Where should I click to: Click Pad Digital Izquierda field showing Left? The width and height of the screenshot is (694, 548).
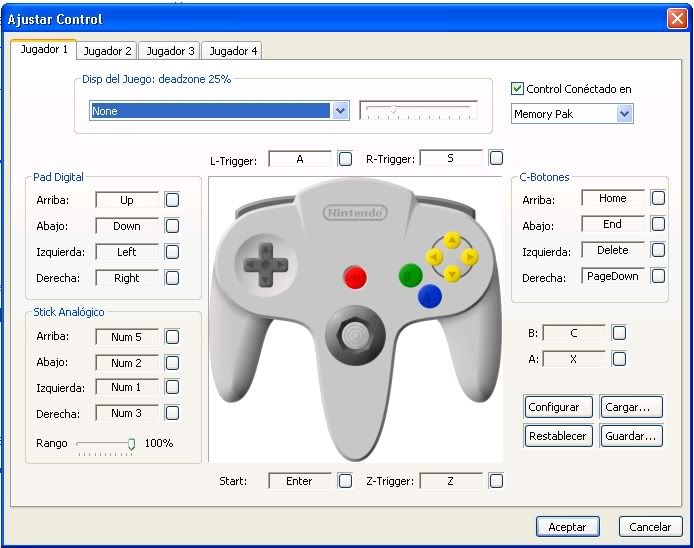coord(127,252)
